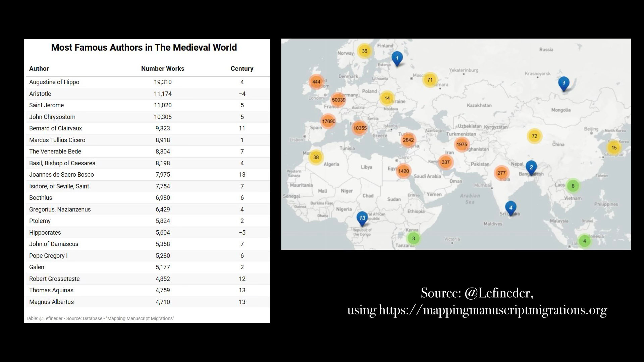Click the 1420 cluster marker over Egypt
Screen dimensions: 644x362
coord(403,171)
